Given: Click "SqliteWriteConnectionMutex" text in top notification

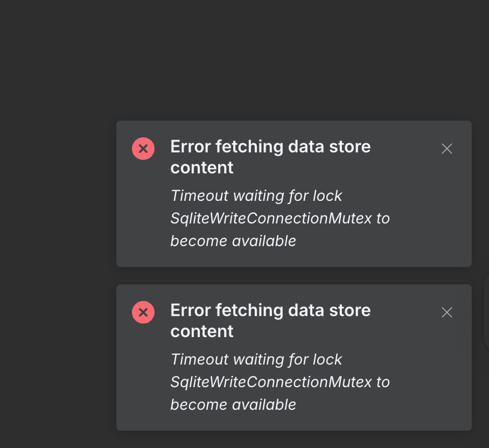Looking at the screenshot, I should [271, 218].
